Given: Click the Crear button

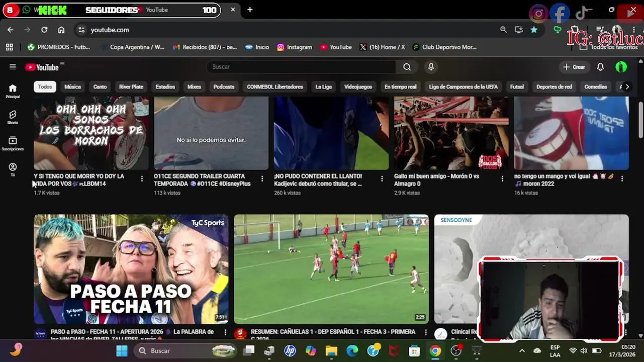Looking at the screenshot, I should click(574, 67).
